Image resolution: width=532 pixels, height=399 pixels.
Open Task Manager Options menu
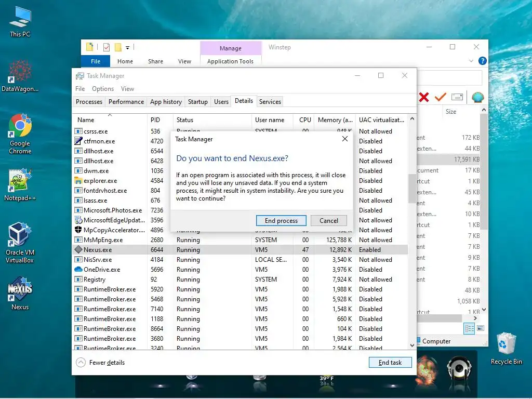tap(103, 88)
